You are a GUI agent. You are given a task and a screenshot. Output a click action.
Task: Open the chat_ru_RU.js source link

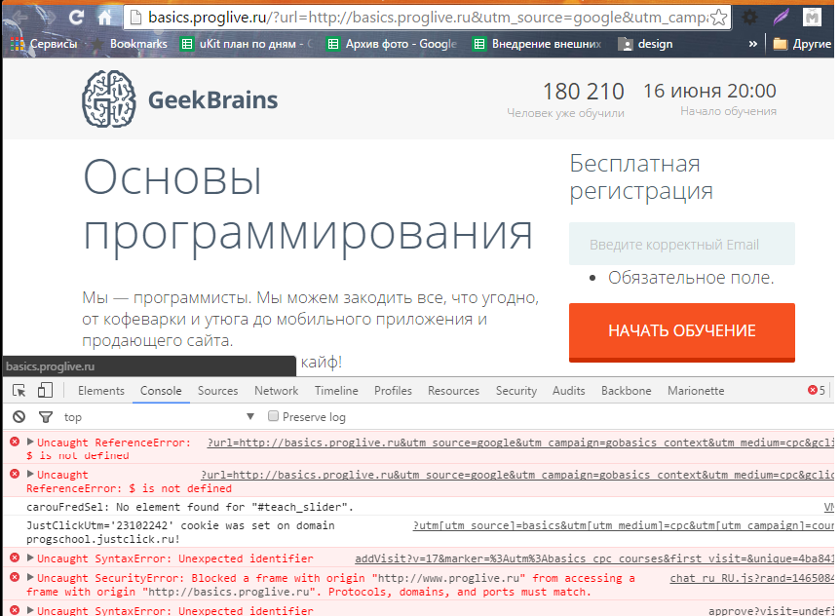coord(751,578)
